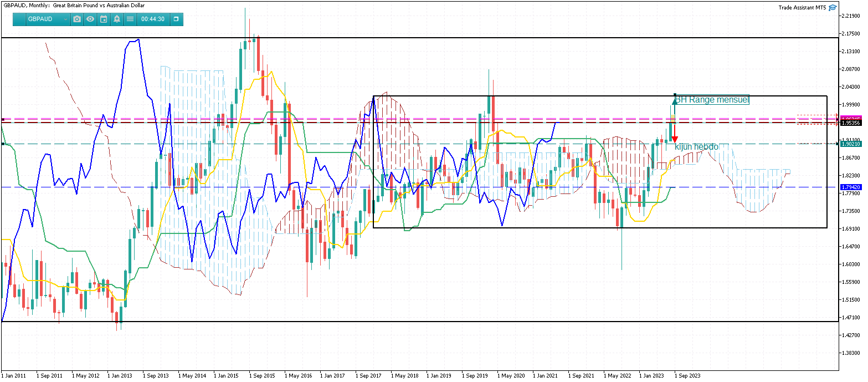Take a chart screenshot with camera icon

click(x=77, y=19)
